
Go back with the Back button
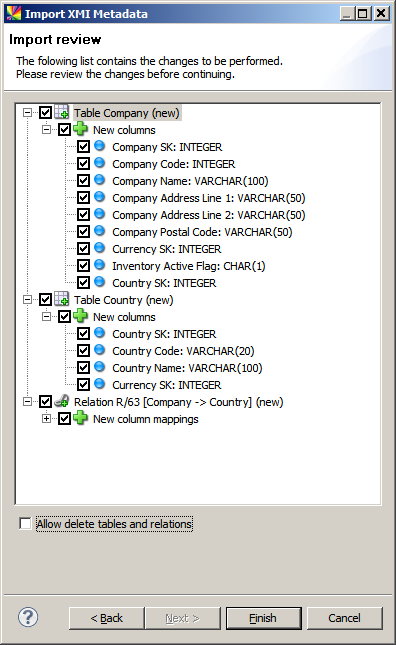click(x=107, y=618)
